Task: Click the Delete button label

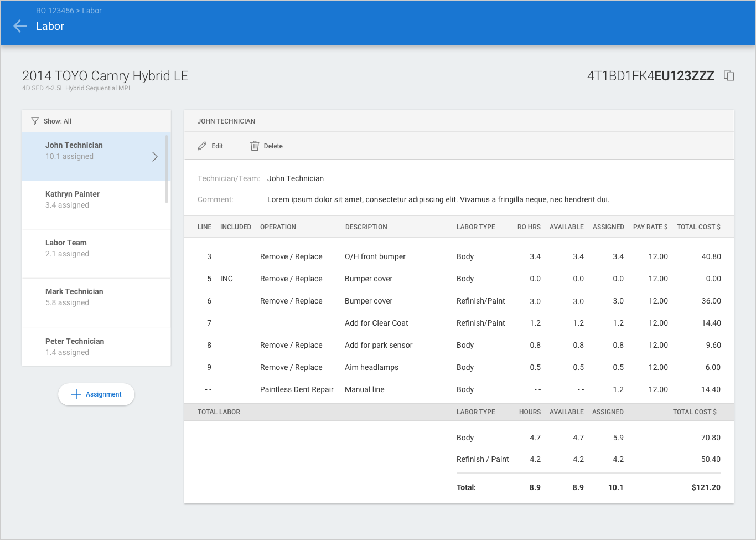Action: tap(273, 146)
